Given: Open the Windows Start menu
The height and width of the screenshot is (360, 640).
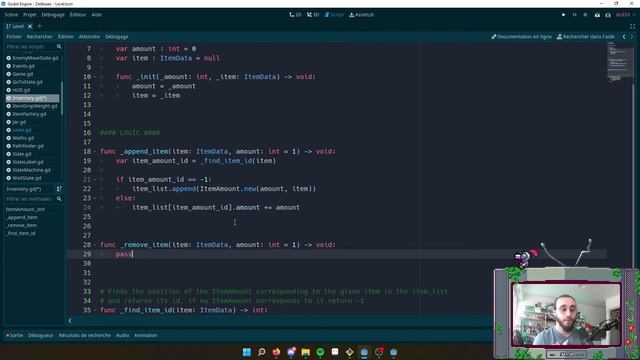Looking at the screenshot, I should click(247, 352).
